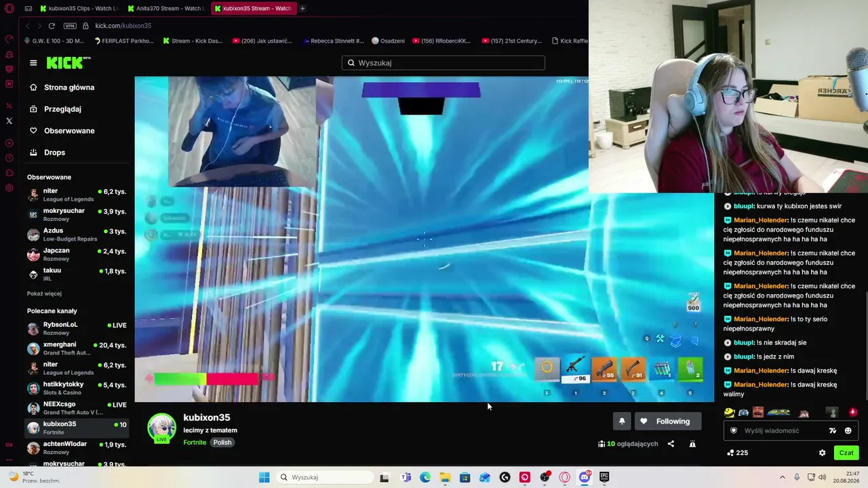868x488 pixels.
Task: Open achtenWlodar recommended channel
Action: 77,448
